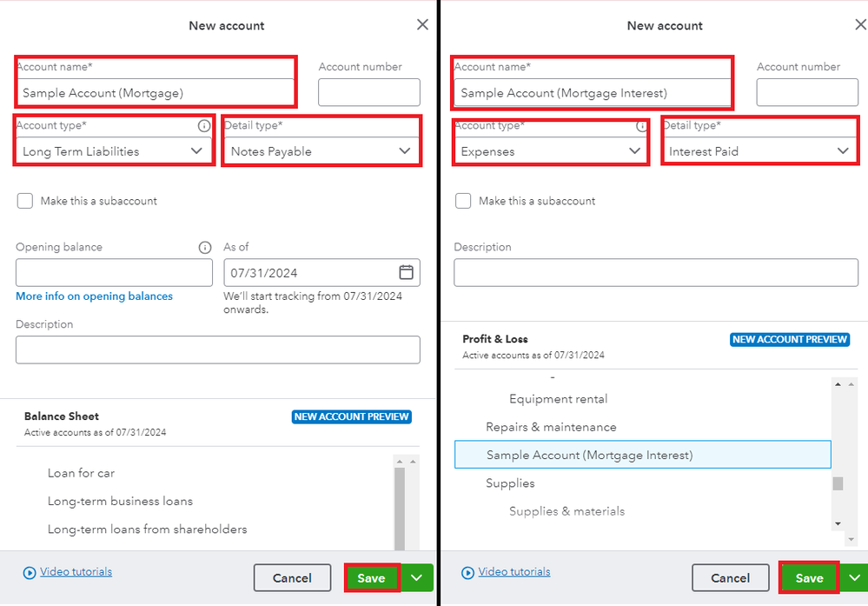This screenshot has height=606, width=868.
Task: Click the Opening balance input field
Action: tap(114, 273)
